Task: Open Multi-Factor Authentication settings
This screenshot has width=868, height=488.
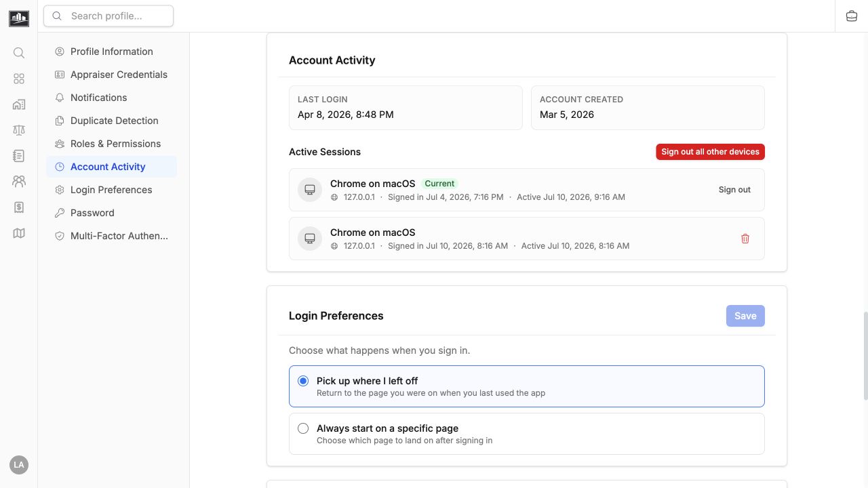Action: pyautogui.click(x=112, y=236)
